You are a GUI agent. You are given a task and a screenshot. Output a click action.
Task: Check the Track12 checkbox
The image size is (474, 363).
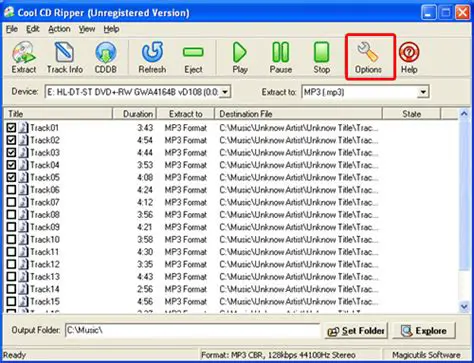[11, 264]
